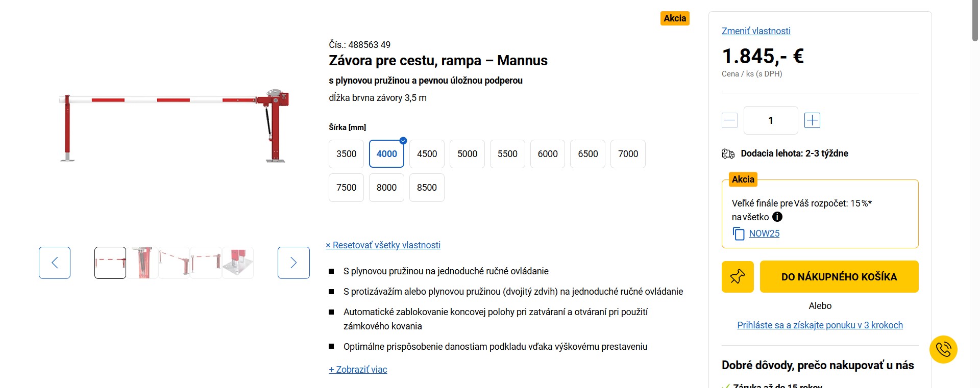Add to cart with DO NÁKUPNÉHO KOŠÍKA
Image resolution: width=980 pixels, height=388 pixels.
(839, 277)
